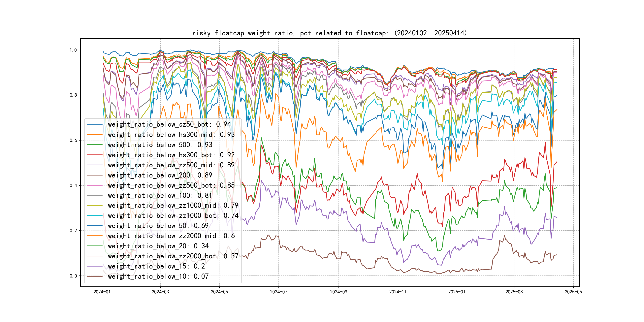
Task: Click legend label weight_ratio_below_10
Action: [158, 276]
